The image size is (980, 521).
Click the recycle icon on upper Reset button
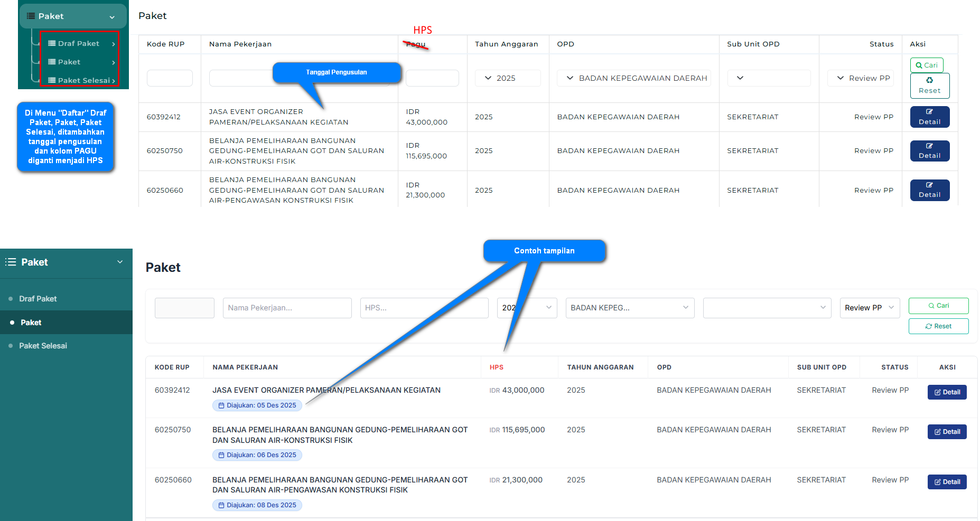click(x=929, y=80)
